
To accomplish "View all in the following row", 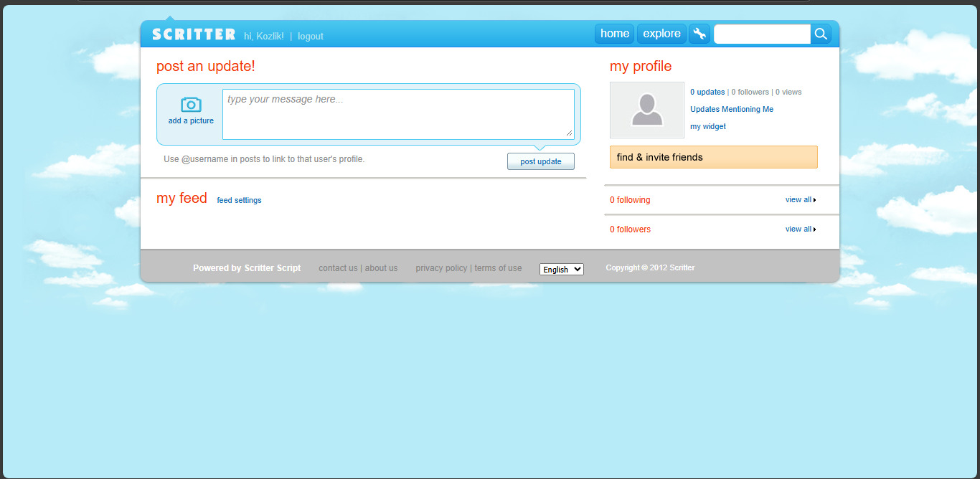I will [801, 199].
